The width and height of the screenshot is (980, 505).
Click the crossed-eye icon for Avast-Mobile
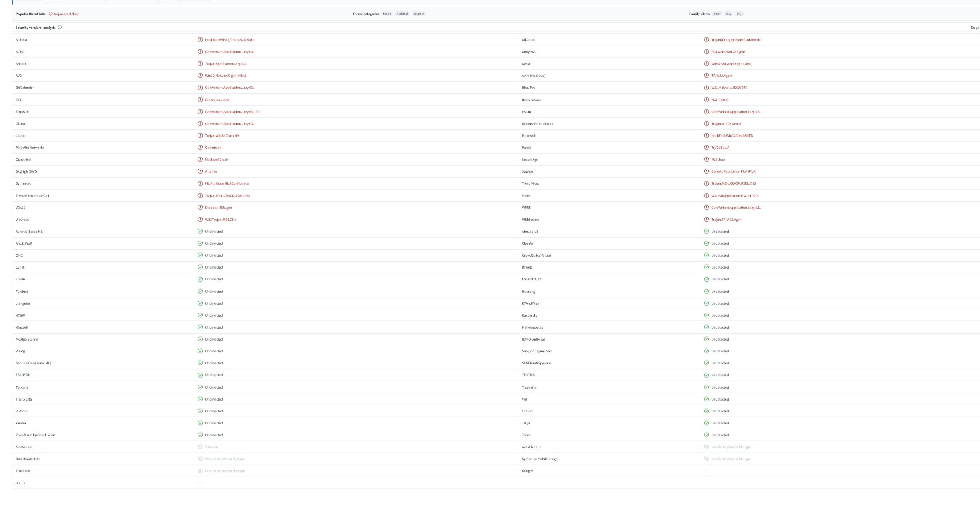point(707,447)
